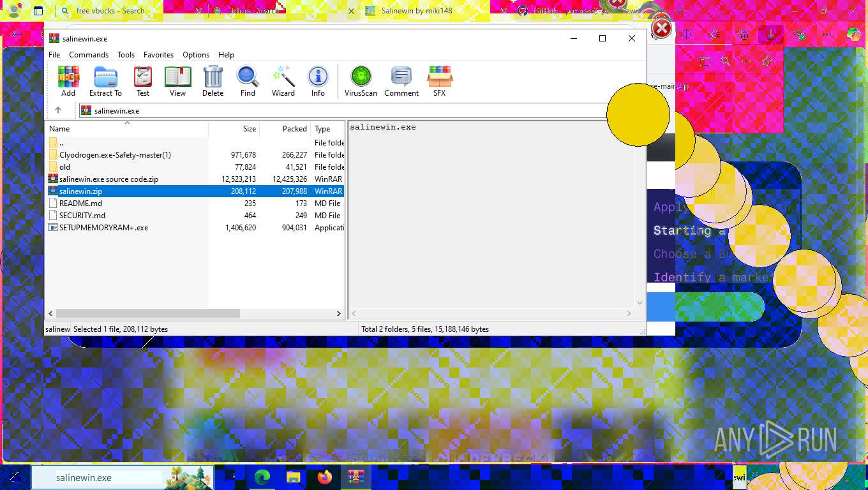
Task: Select the Clyodrogen.exe-Safety-master(1) folder
Action: click(195, 155)
